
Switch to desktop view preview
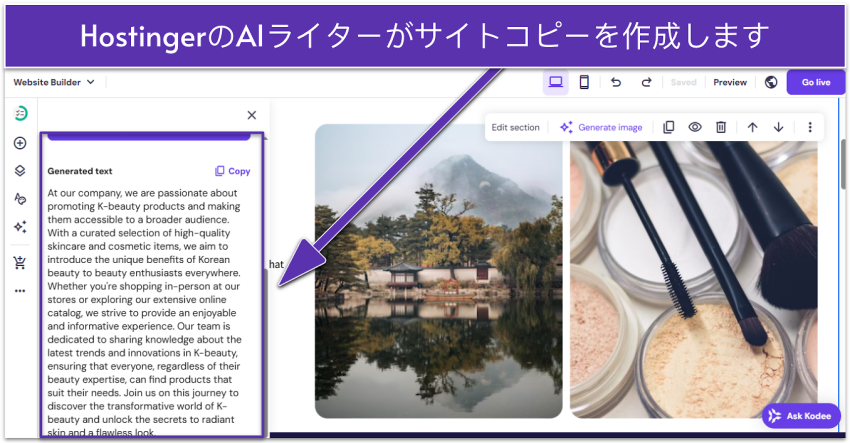click(556, 82)
